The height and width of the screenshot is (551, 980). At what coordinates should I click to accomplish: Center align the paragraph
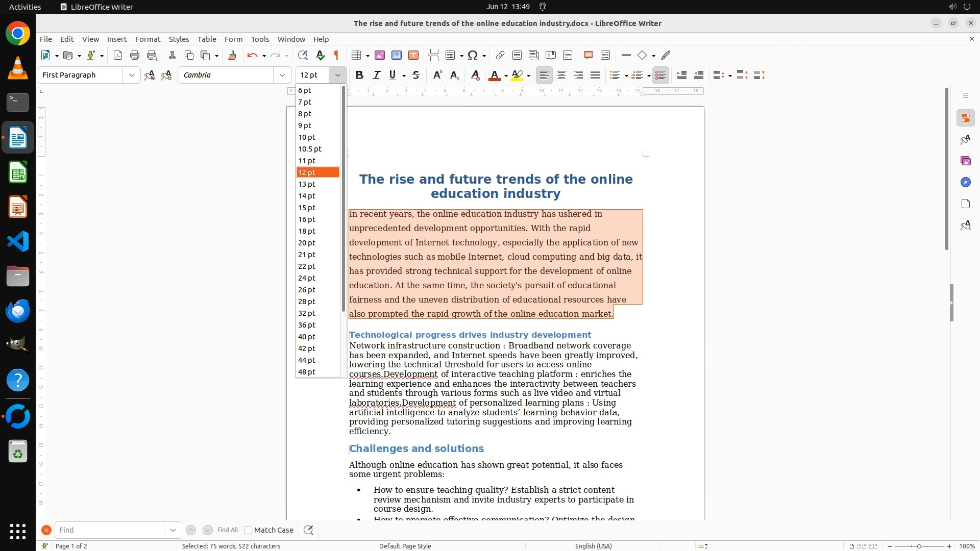tap(561, 75)
